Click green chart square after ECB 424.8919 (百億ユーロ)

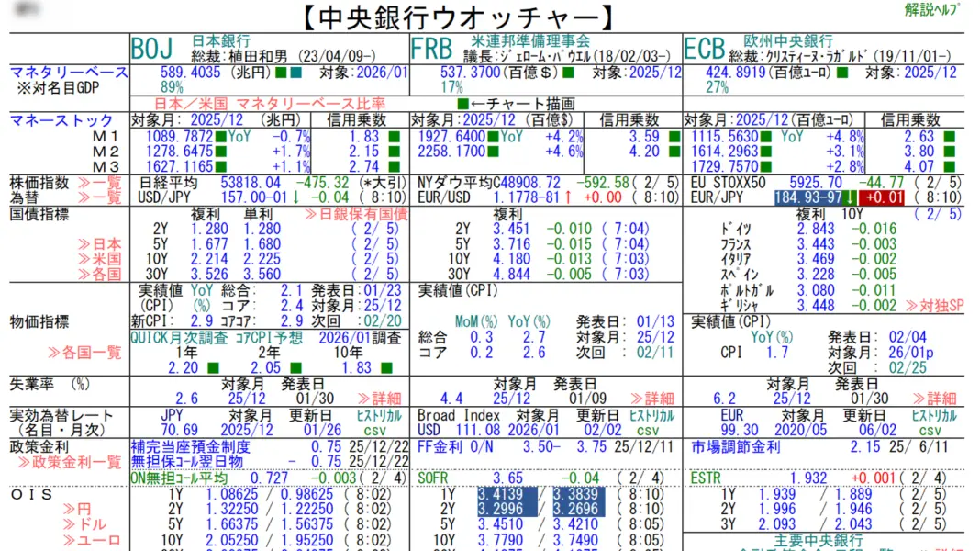point(842,73)
